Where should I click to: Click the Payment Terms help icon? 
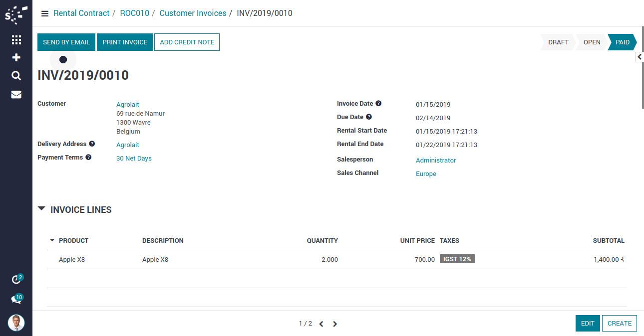coord(88,158)
